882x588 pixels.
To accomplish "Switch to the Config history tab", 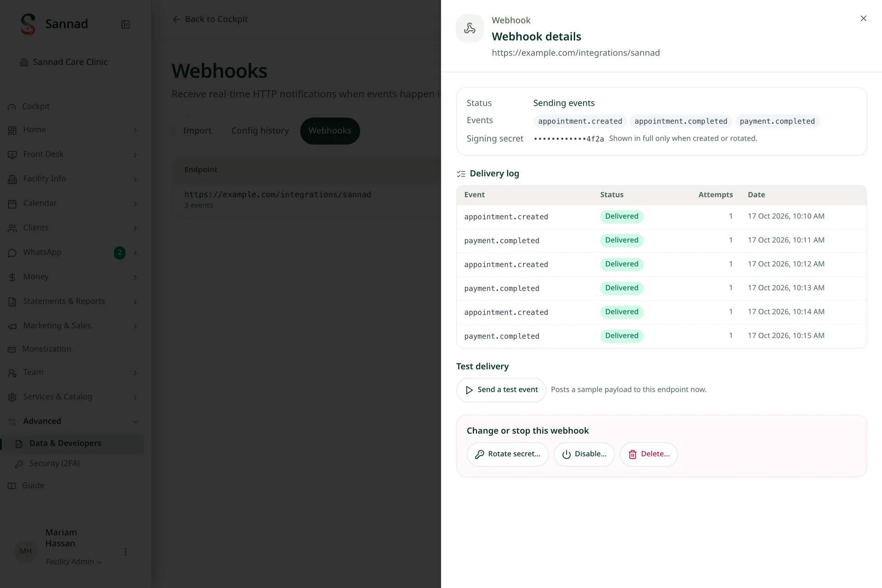I will point(260,131).
